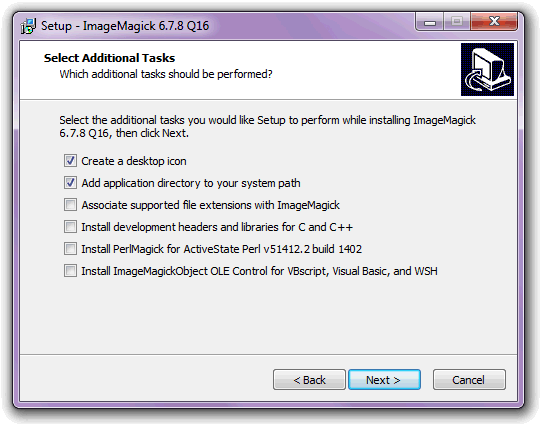Click the 'Install PerlMagick' label text
Screen dimensions: 546x426
point(221,249)
